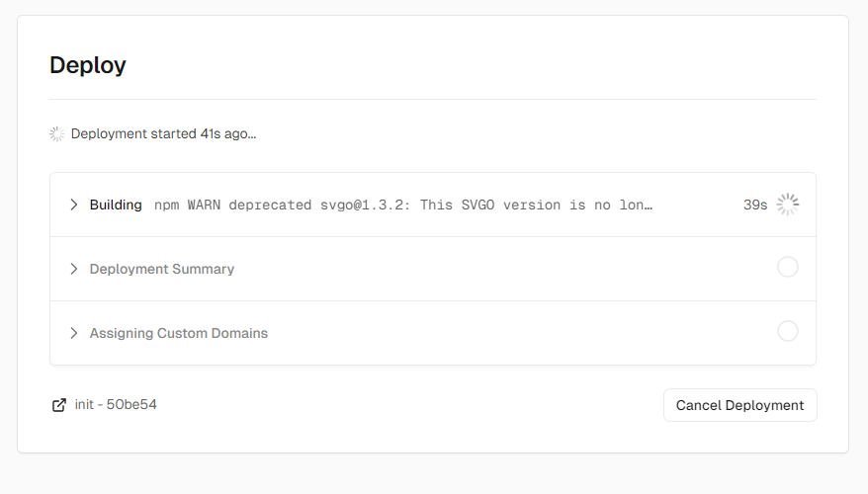Click the empty area of Deployment Summary row
The image size is (868, 494).
point(498,269)
